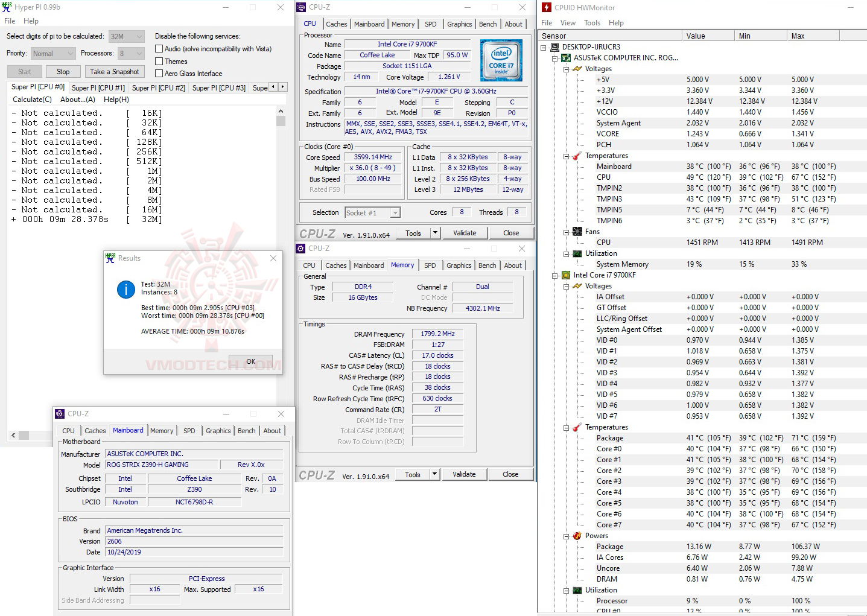Image resolution: width=867 pixels, height=616 pixels.
Task: Click the DESKTOP-IJRUCR3 computer icon in HWMonitor
Action: click(554, 47)
